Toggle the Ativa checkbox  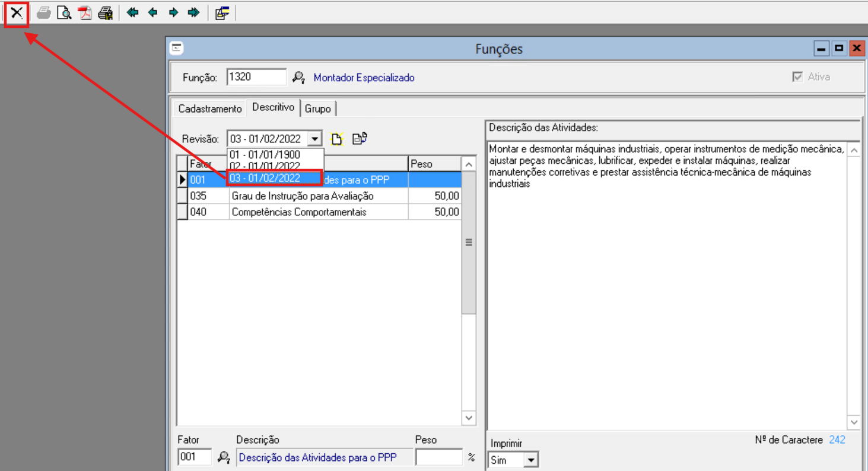pos(797,77)
